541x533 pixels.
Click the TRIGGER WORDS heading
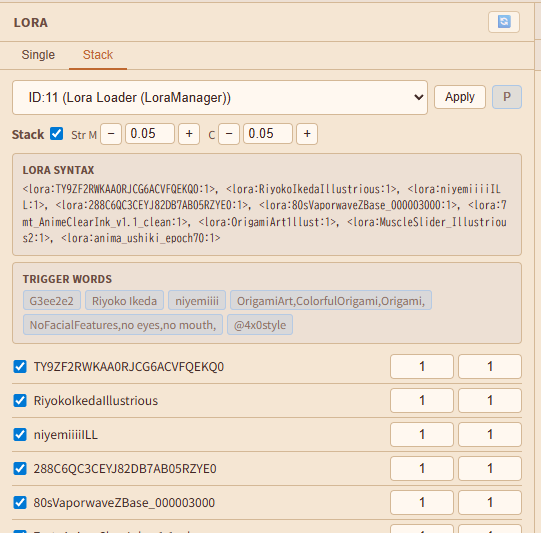[67, 279]
